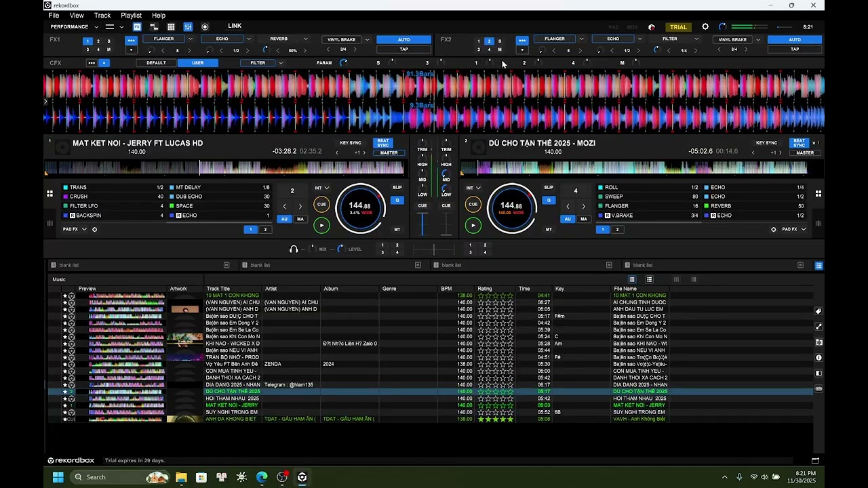Viewport: 868px width, 488px height.
Task: Toggle deck 2 MT master tempo
Action: click(x=549, y=230)
